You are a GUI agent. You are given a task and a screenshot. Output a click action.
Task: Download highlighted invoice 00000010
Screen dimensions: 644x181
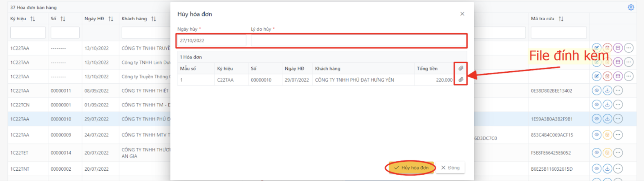pos(607,119)
